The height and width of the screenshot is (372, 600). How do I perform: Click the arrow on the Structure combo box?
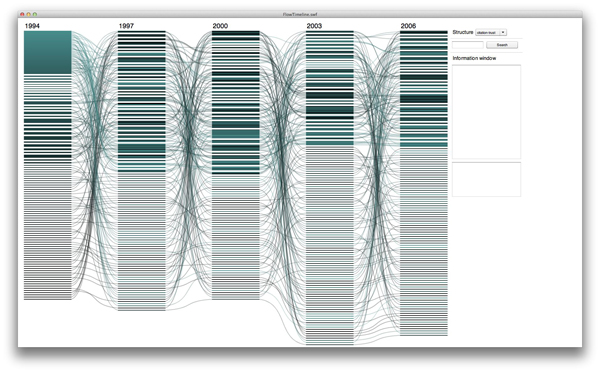pyautogui.click(x=503, y=33)
